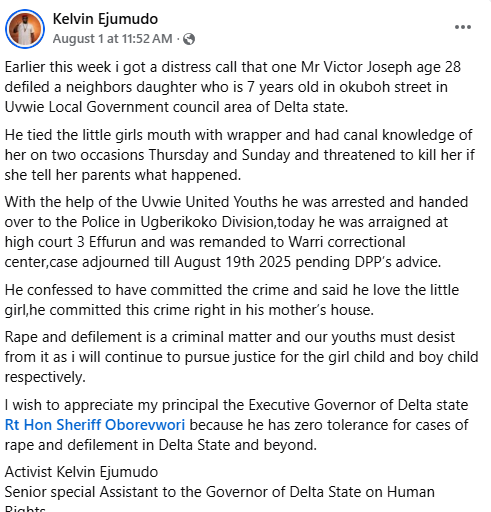Click the 'Activist Kelvin Ejumudo' signature line
Viewport: 491px width, 512px height.
[81, 472]
